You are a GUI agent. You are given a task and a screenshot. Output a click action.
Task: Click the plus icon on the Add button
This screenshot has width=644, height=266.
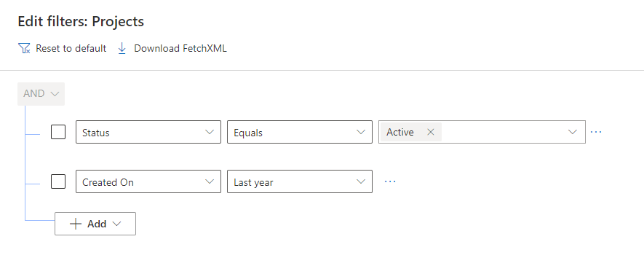pyautogui.click(x=76, y=224)
